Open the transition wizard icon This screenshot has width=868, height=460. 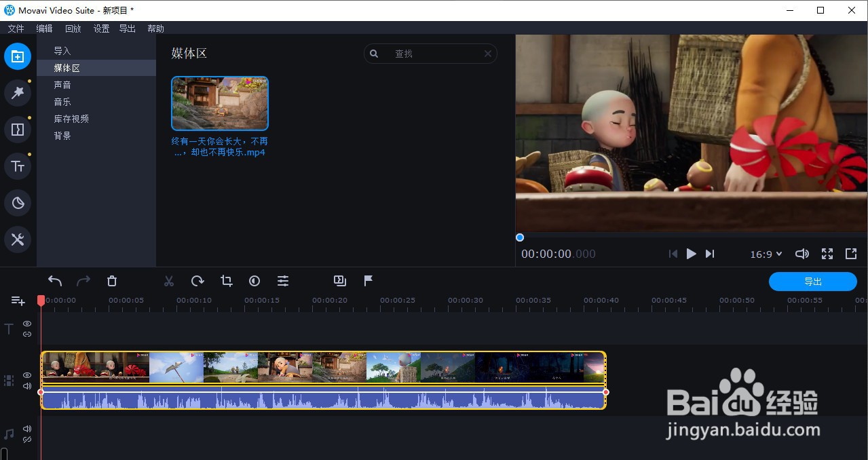point(340,281)
